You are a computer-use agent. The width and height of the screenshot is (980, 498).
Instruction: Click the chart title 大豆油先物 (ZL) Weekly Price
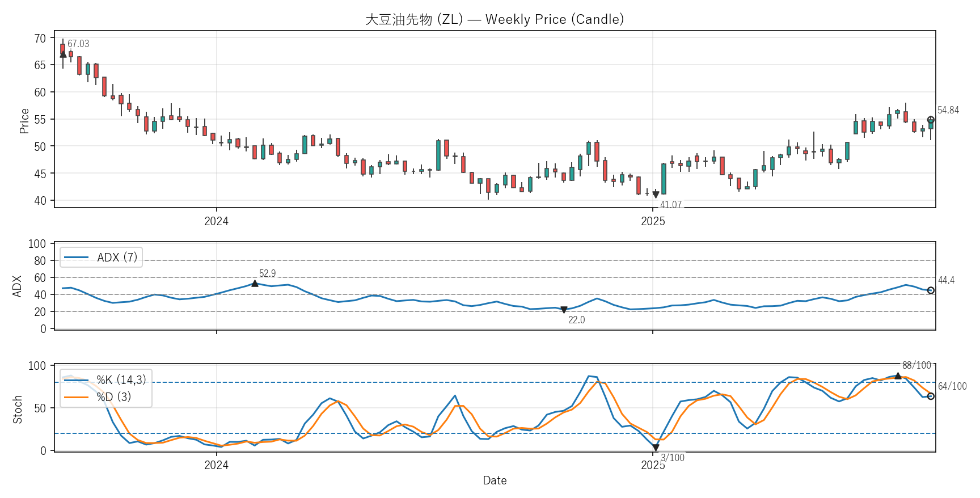tap(495, 19)
